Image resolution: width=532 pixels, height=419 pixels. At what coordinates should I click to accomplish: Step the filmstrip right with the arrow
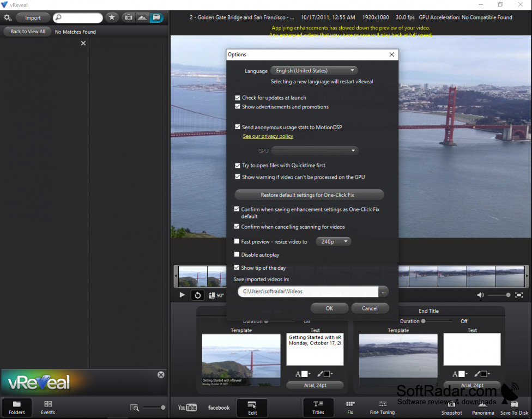click(x=527, y=276)
